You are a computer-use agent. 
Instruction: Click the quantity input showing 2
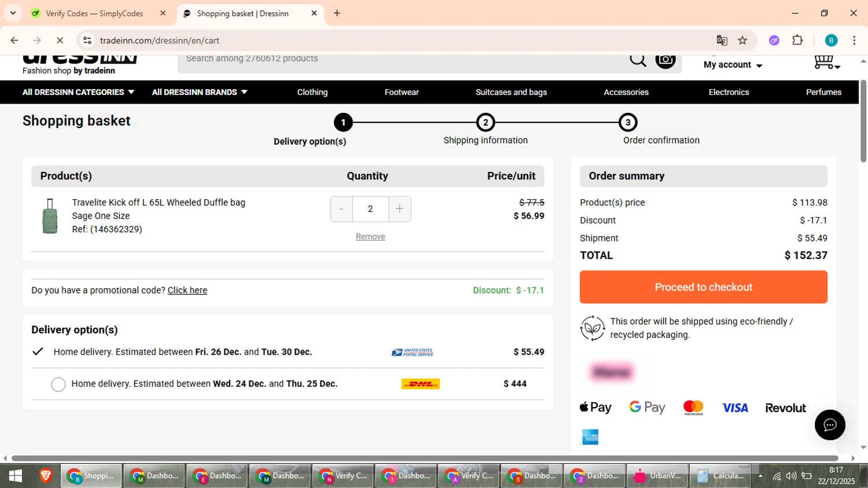point(370,209)
